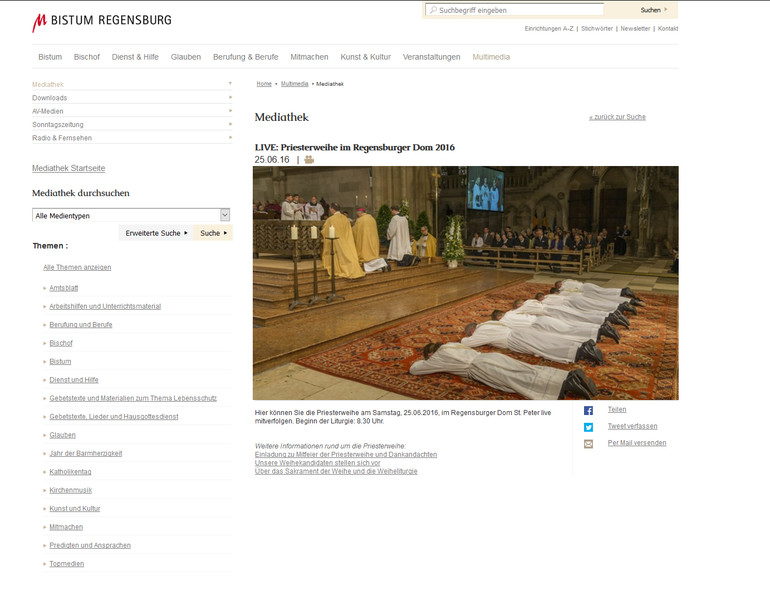Click the magnifier icon in search box
This screenshot has width=770, height=600.
point(433,10)
